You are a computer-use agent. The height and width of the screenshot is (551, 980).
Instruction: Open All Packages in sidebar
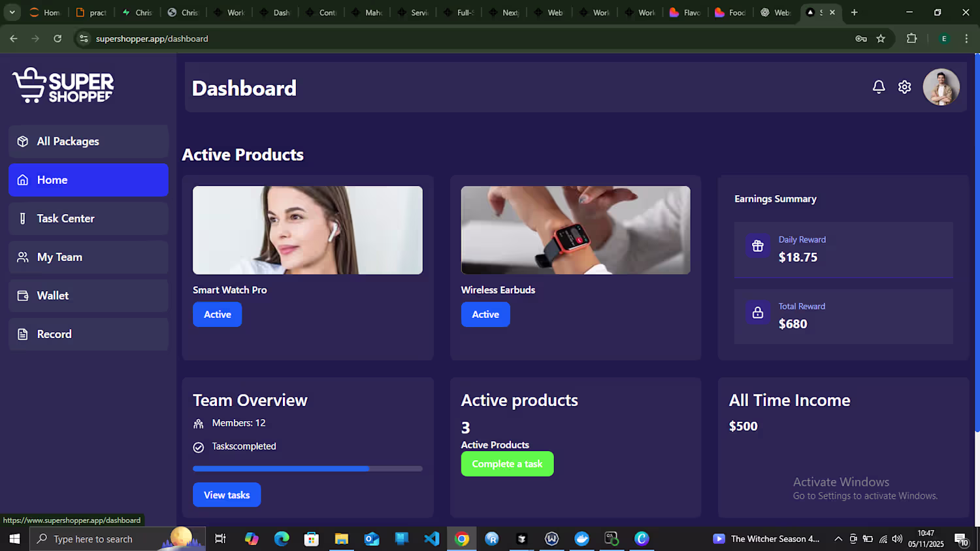[x=88, y=141]
